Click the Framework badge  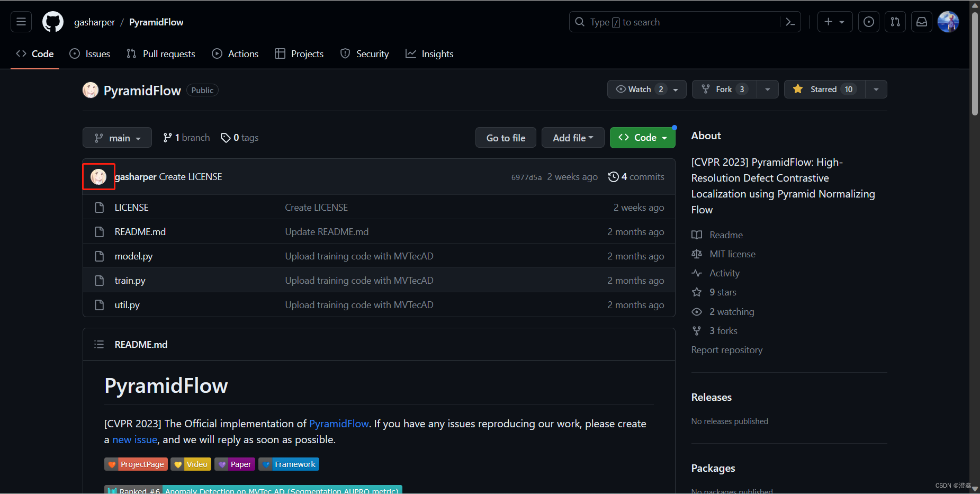tap(289, 464)
